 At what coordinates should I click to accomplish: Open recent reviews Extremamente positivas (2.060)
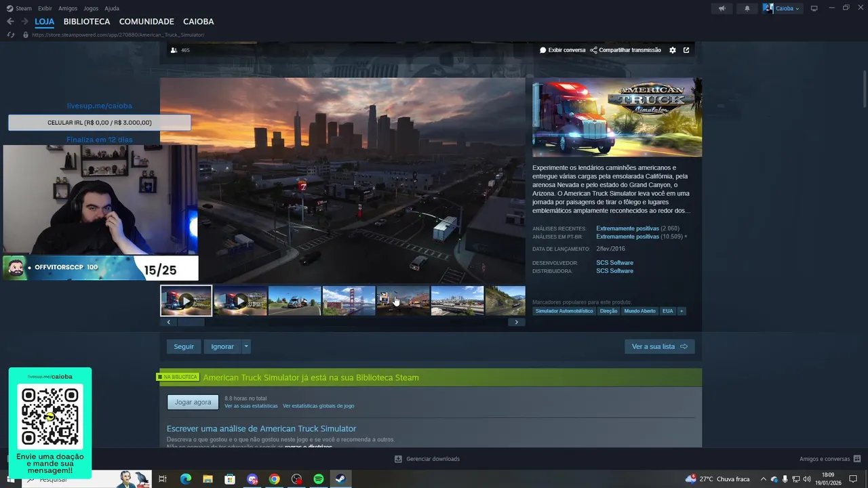(x=637, y=228)
